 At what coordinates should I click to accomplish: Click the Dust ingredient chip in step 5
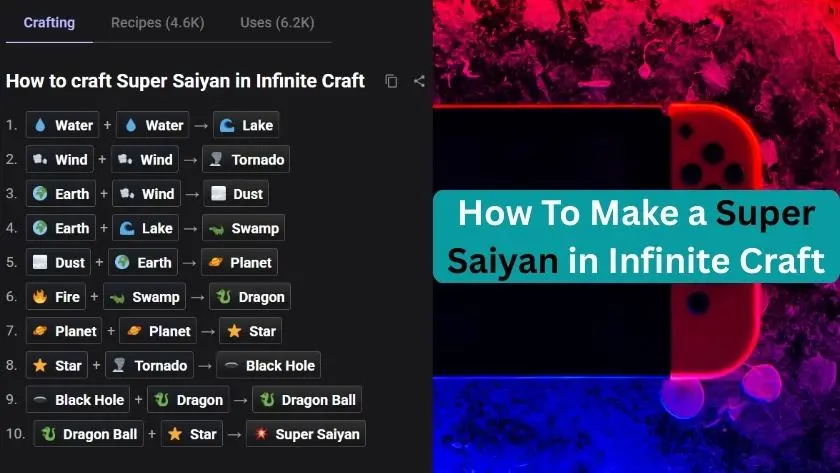(x=58, y=262)
